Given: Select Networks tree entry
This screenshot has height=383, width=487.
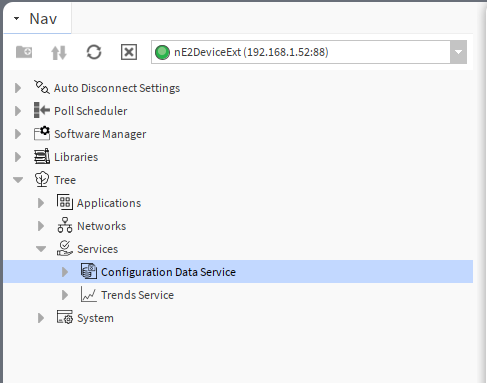Looking at the screenshot, I should (x=102, y=226).
